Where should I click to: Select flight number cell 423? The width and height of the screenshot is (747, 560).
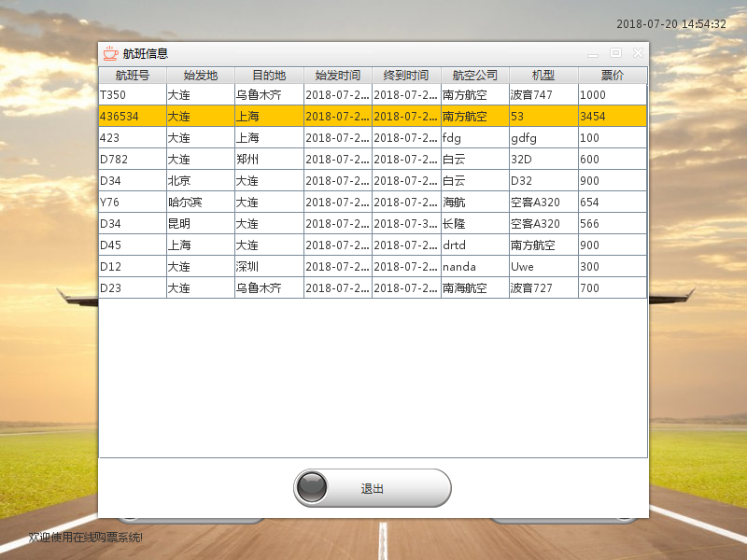(x=133, y=137)
